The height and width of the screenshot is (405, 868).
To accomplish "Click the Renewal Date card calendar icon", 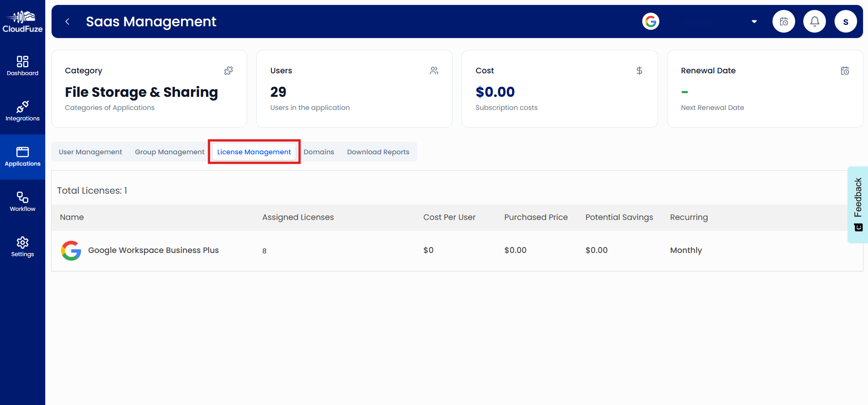I will pyautogui.click(x=844, y=71).
